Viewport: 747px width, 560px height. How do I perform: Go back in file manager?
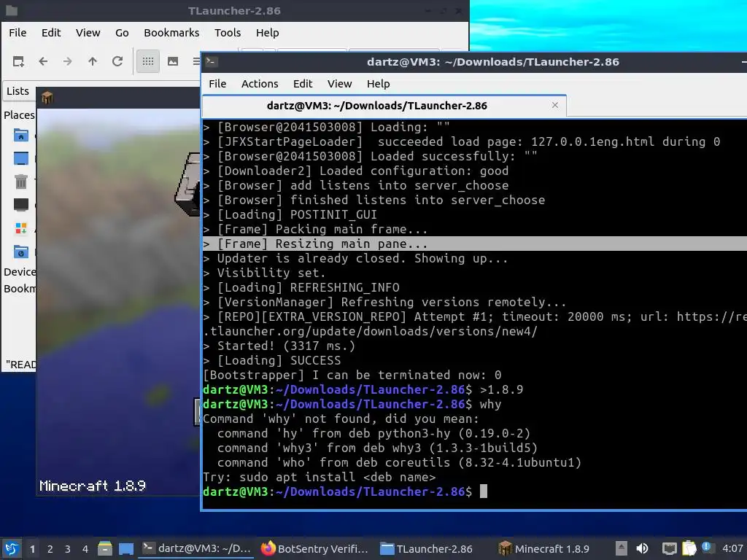click(x=43, y=61)
